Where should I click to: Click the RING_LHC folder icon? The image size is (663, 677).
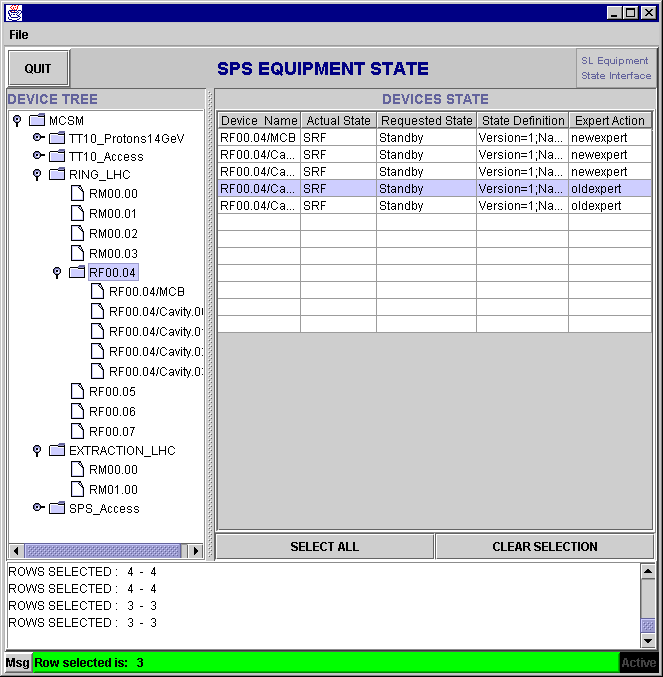point(57,174)
